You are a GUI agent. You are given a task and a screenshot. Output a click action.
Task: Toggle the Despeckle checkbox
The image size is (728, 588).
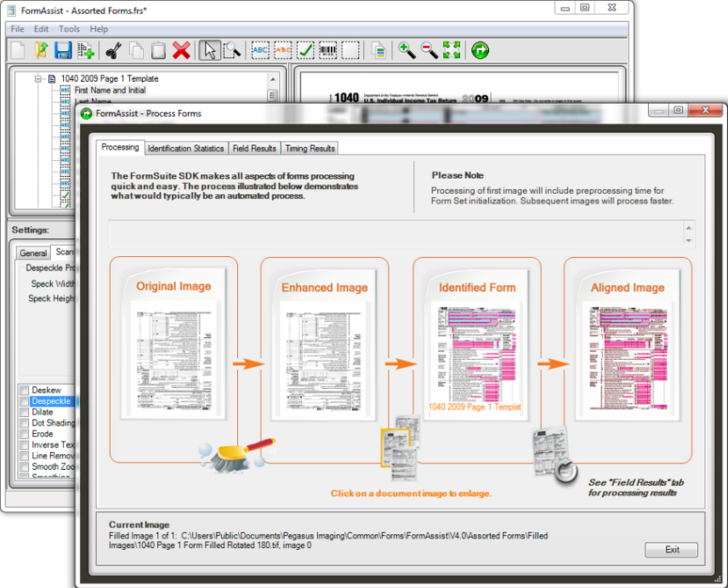pyautogui.click(x=24, y=402)
